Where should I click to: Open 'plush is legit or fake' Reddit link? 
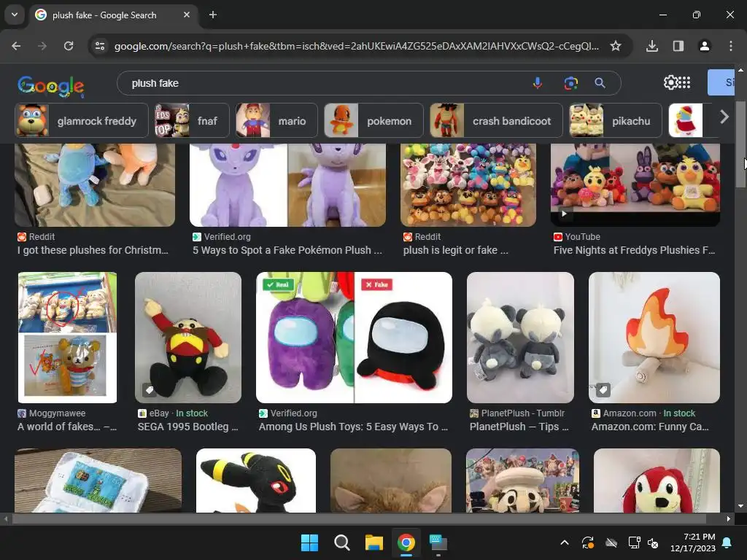click(455, 250)
